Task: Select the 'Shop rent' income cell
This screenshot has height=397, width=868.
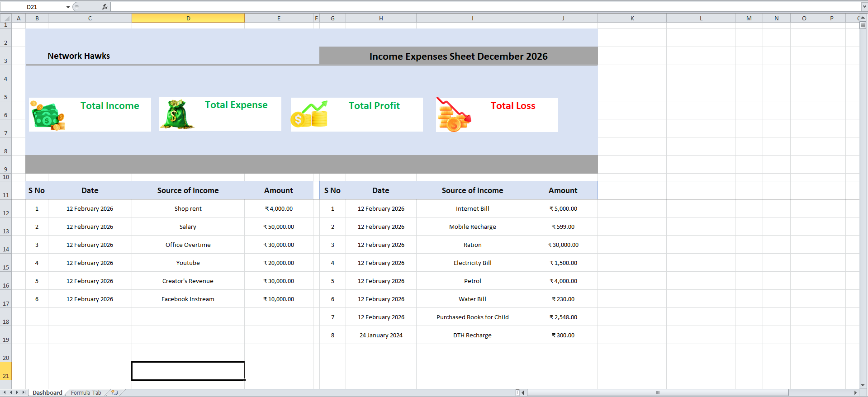Action: click(x=188, y=208)
